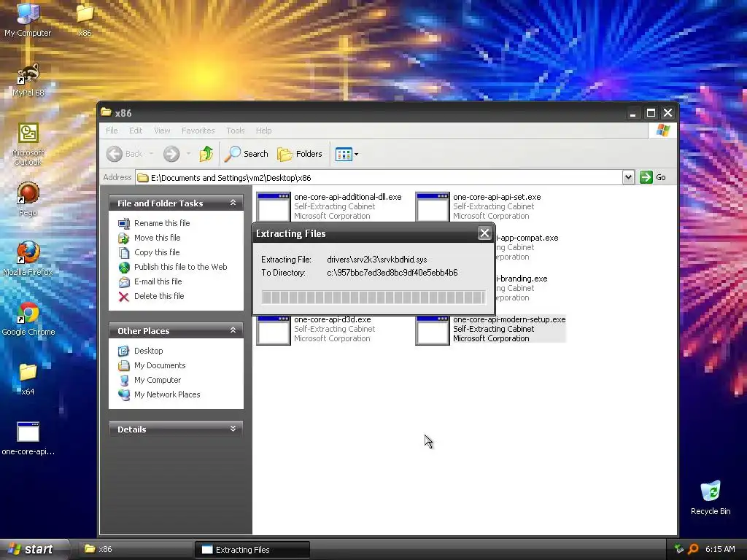Launch Mozilla Firefox from desktop

click(x=28, y=259)
